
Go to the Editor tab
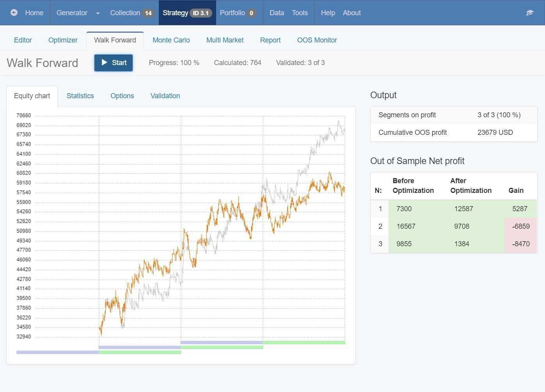(23, 40)
